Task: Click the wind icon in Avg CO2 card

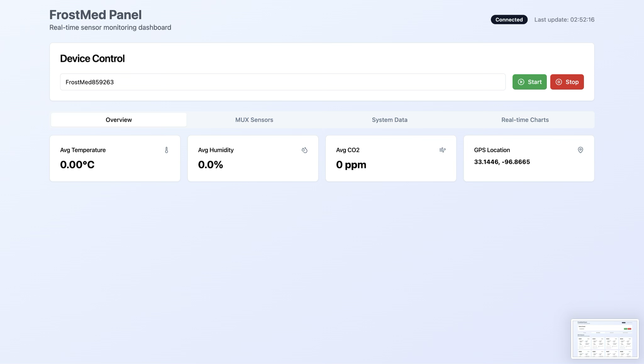Action: click(442, 150)
